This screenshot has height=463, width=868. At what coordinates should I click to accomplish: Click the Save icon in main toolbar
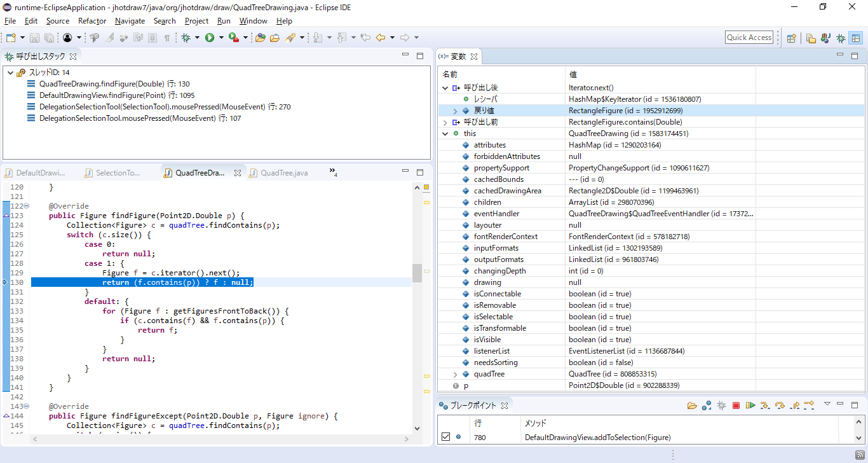click(x=34, y=38)
